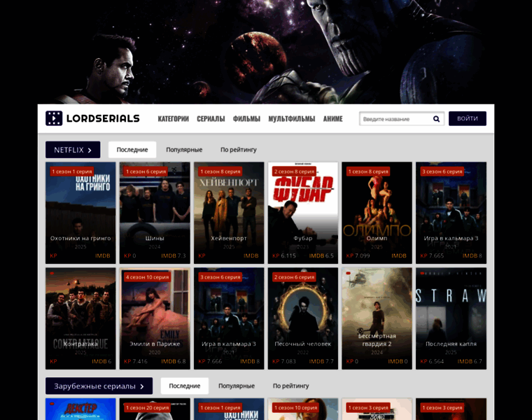The width and height of the screenshot is (532, 420).
Task: Open the Категории menu
Action: 173,119
